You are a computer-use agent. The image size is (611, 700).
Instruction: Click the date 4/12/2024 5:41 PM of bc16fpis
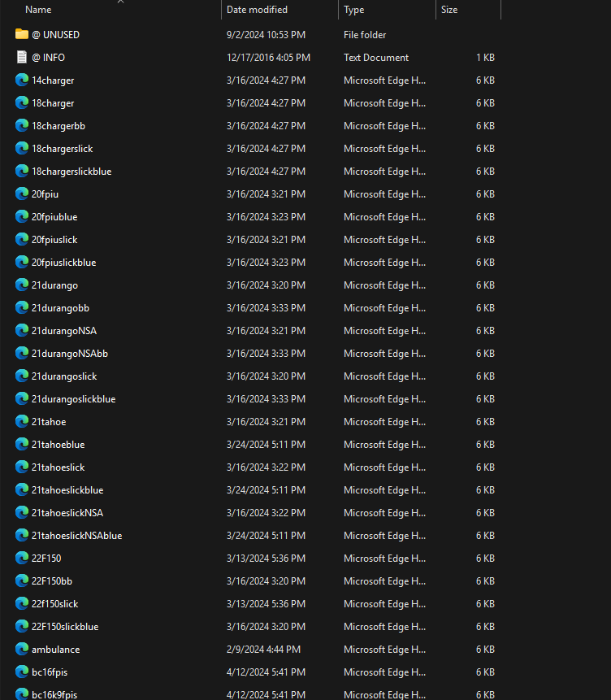(x=266, y=672)
